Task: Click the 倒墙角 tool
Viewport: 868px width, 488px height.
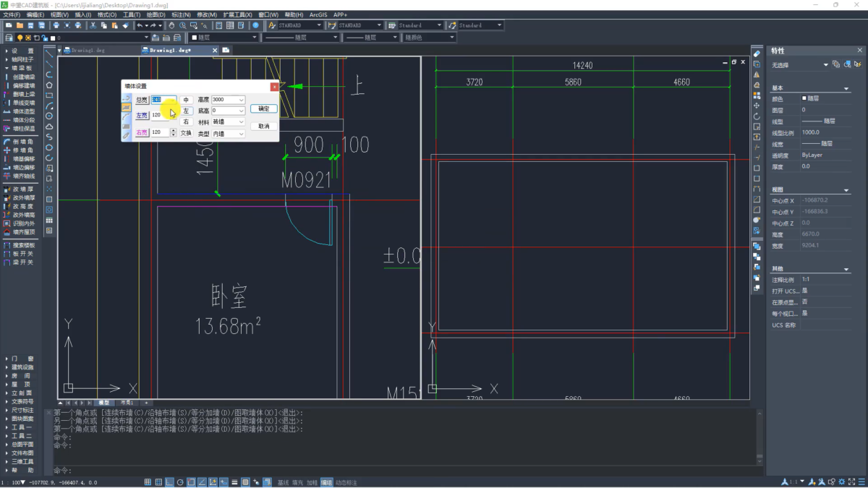Action: click(20, 142)
